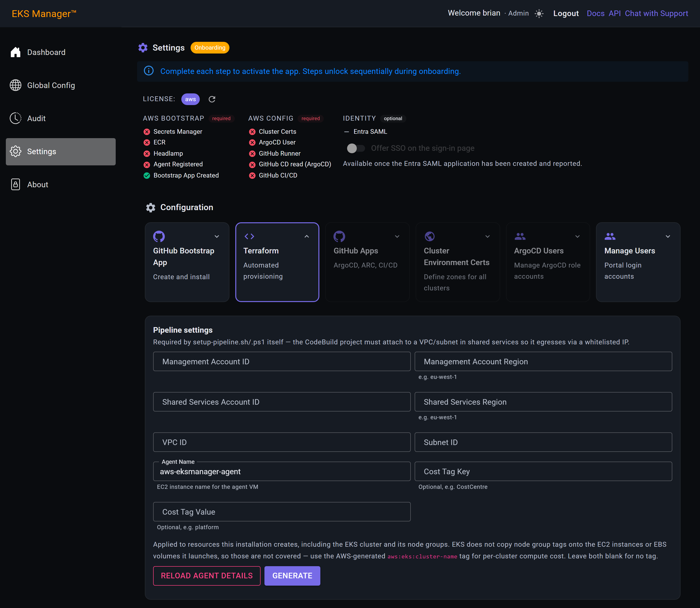Click the people icon on Manage Users card
The image size is (700, 608).
(610, 236)
